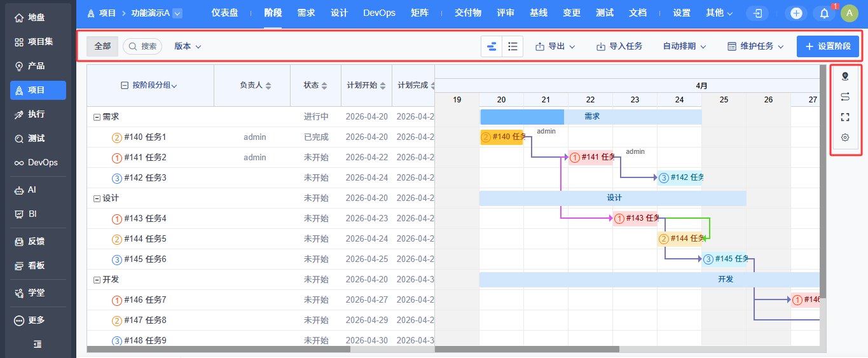Viewport: 868px width, 358px height.
Task: Click the #144 任务5 bar in Gantt
Action: pos(680,239)
